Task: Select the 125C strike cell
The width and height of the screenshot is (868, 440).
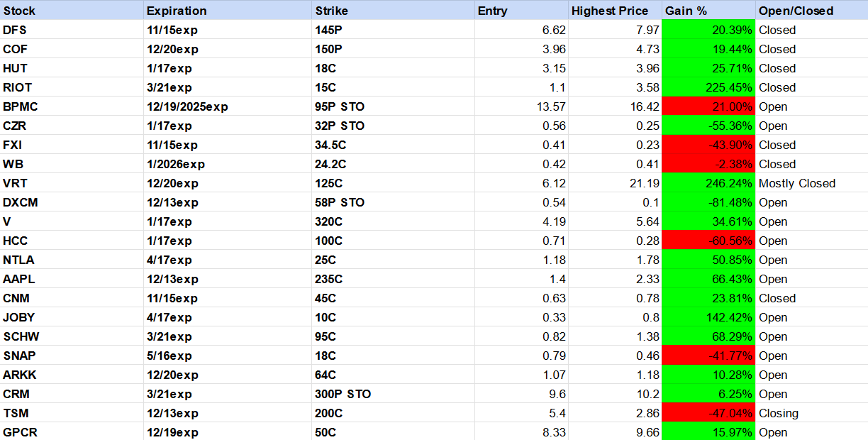Action: 394,183
